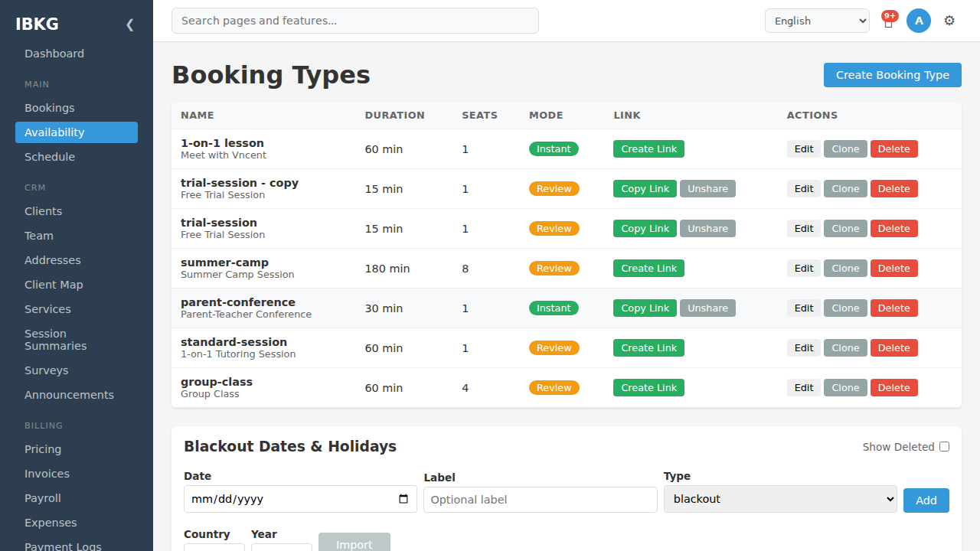Viewport: 980px width, 551px height.
Task: Delete the 1-on-1 lesson booking type
Action: pos(893,149)
